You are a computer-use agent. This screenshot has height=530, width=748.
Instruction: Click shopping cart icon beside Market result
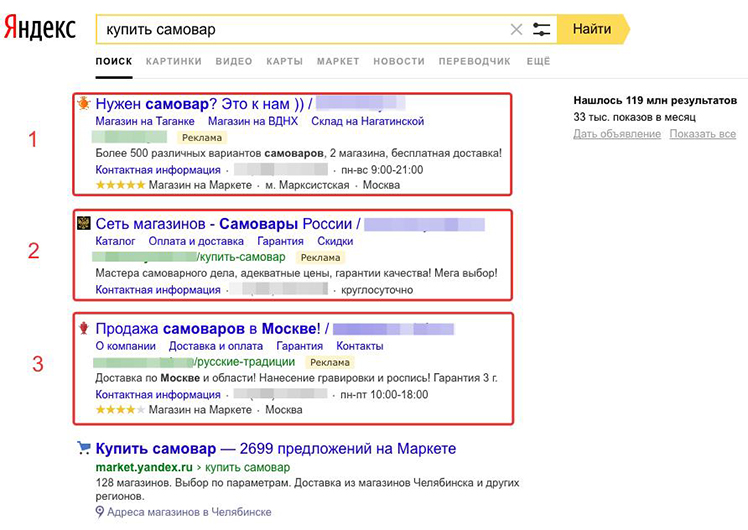83,448
